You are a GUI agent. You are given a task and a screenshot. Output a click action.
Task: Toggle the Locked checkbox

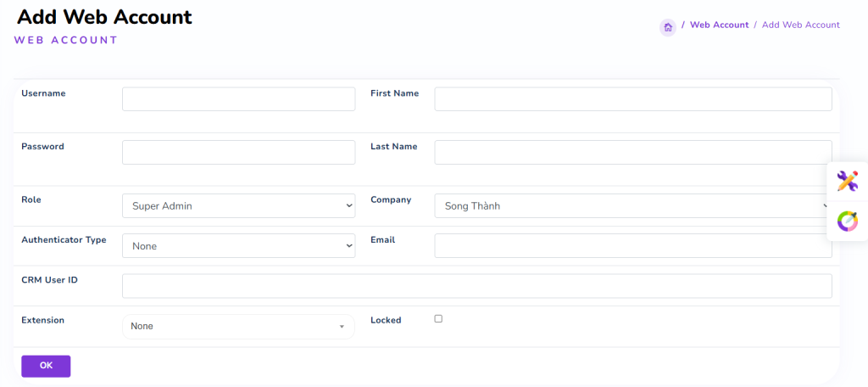(x=438, y=319)
